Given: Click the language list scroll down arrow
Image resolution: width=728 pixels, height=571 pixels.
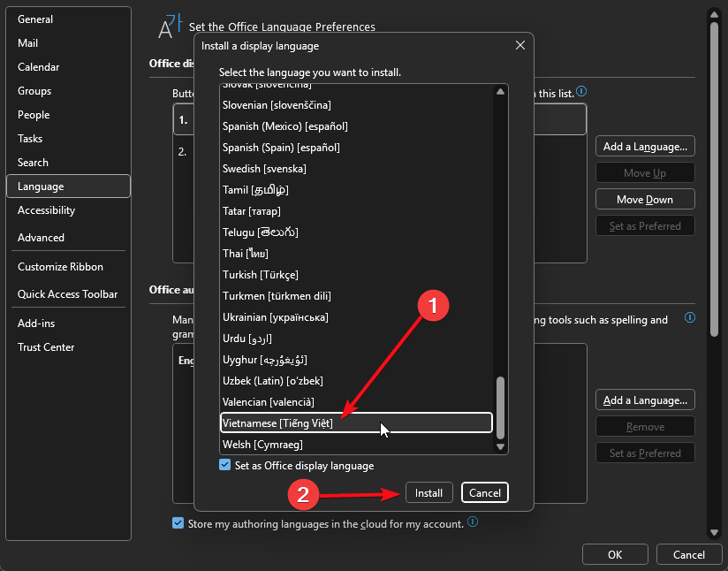Looking at the screenshot, I should 500,446.
